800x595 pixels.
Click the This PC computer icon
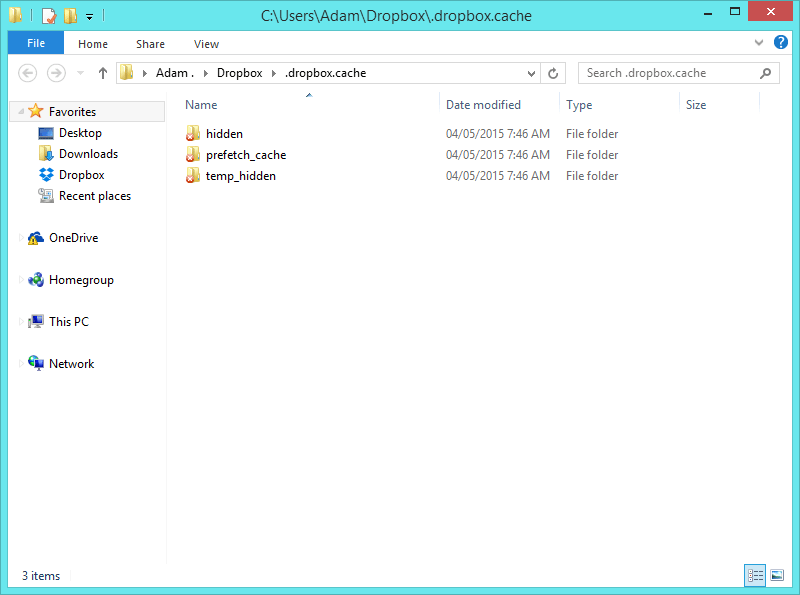[36, 321]
